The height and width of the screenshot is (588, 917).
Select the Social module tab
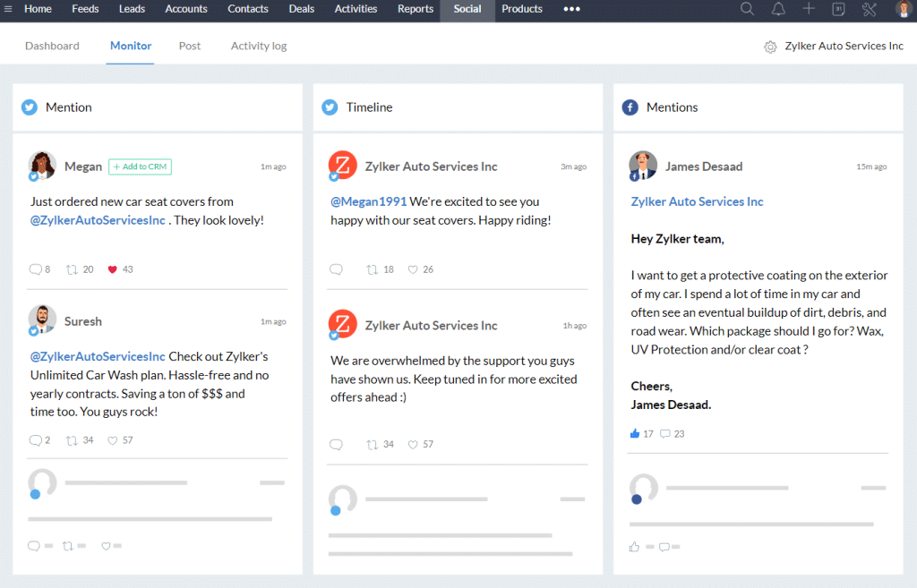[467, 9]
